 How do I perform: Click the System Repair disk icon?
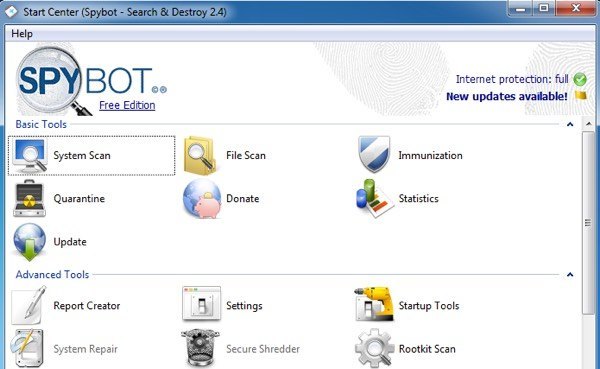[x=27, y=348]
